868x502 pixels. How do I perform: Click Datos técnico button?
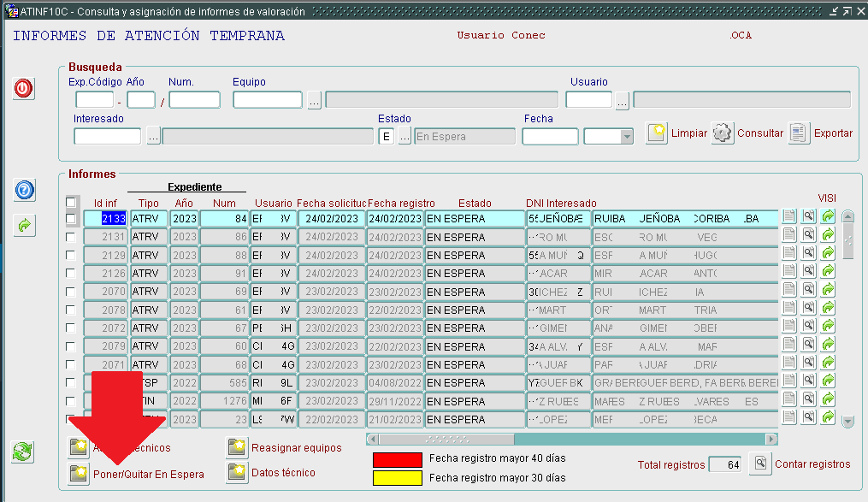237,472
